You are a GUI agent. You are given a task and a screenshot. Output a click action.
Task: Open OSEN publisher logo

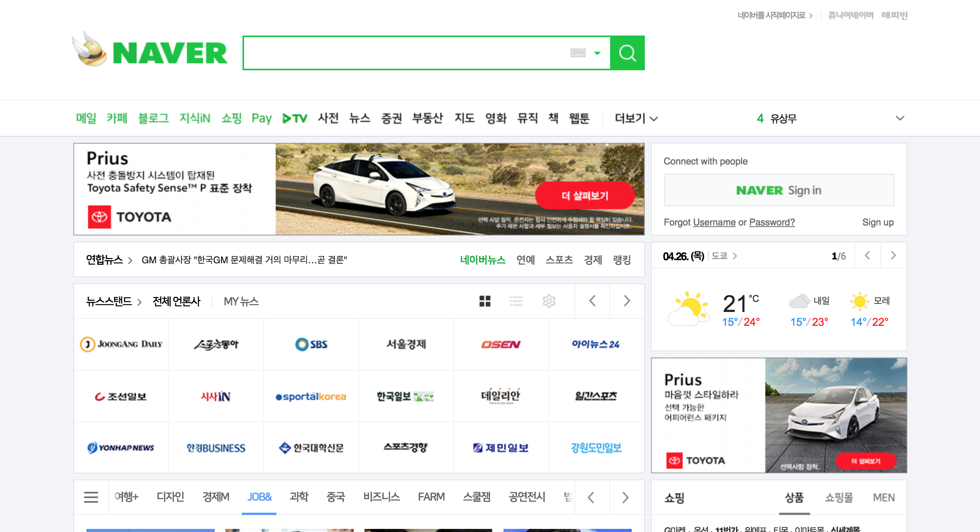coord(501,344)
